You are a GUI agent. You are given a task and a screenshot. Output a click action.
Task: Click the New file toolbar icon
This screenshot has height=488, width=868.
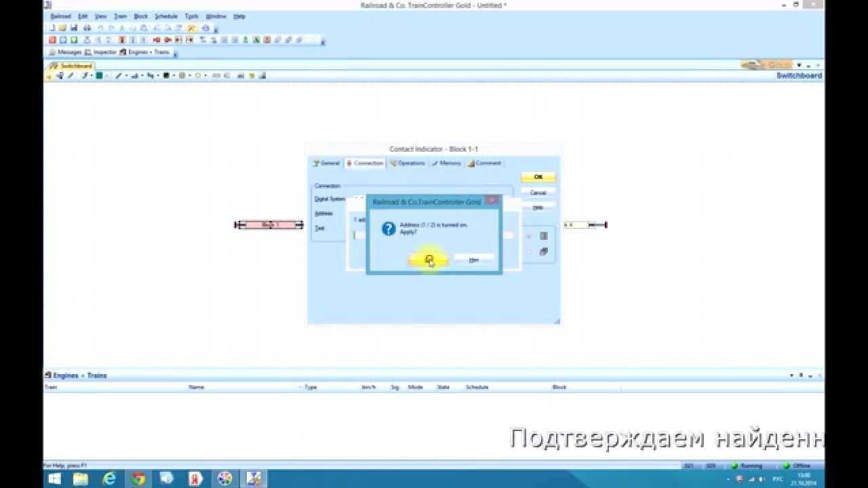click(52, 28)
